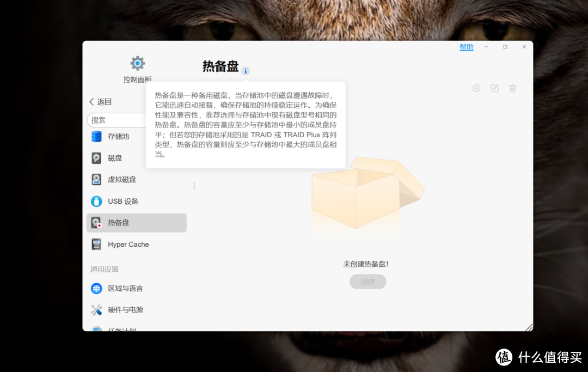Click the USB 设备 device icon

96,201
